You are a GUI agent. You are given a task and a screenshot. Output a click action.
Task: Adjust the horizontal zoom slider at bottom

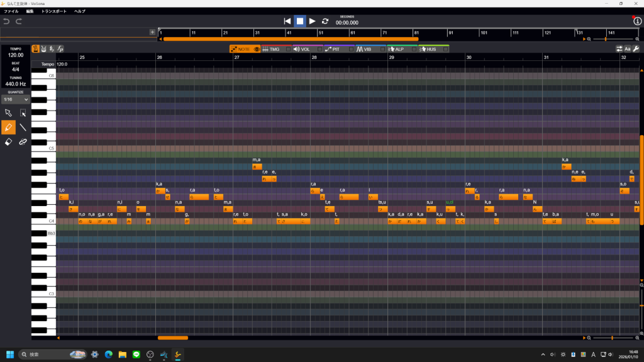(612, 338)
